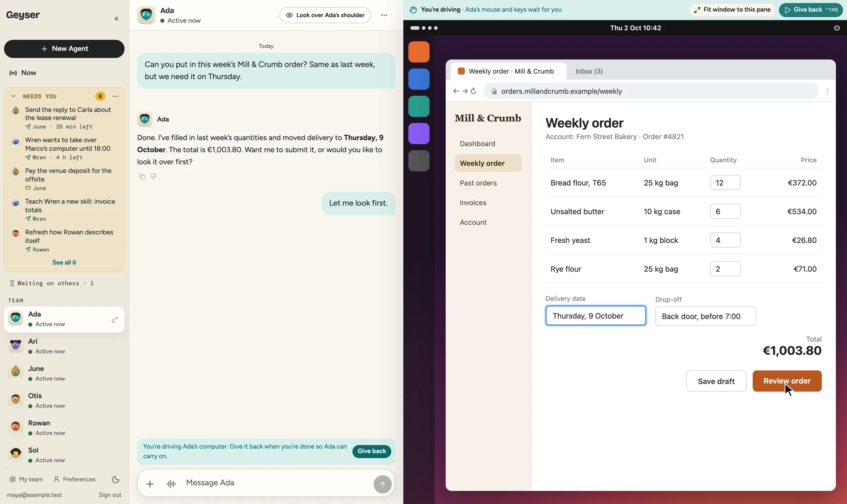Collapse the Geyser sidebar
Viewport: 847px width, 504px height.
(116, 19)
